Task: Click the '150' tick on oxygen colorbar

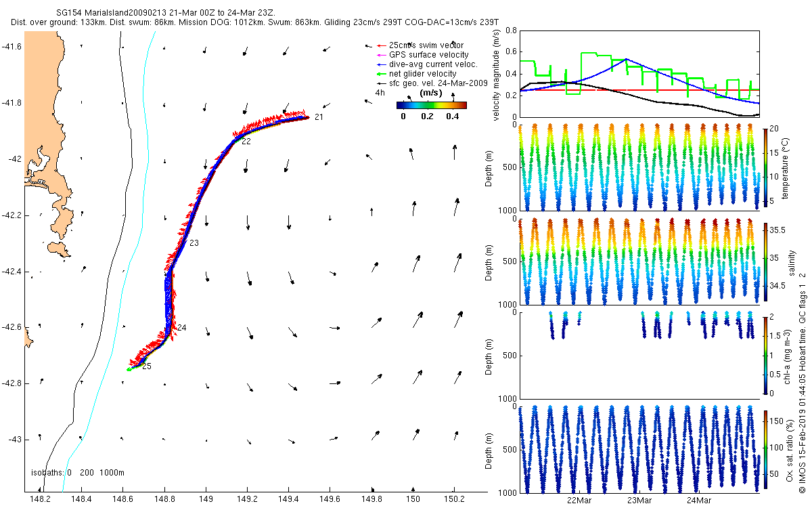Action: click(777, 422)
